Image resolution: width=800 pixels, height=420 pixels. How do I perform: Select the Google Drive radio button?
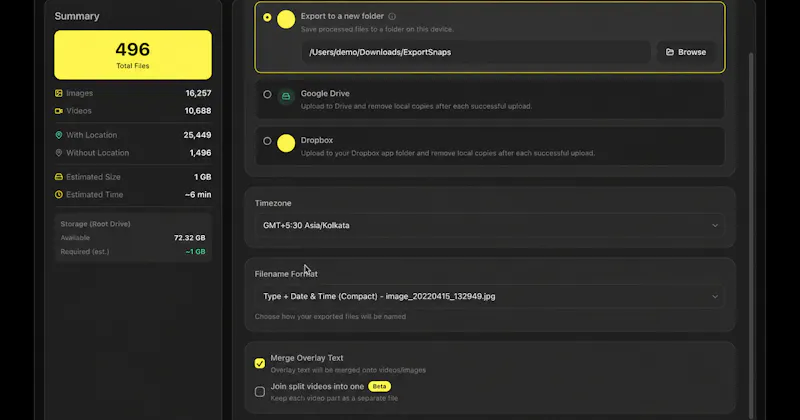click(x=267, y=94)
